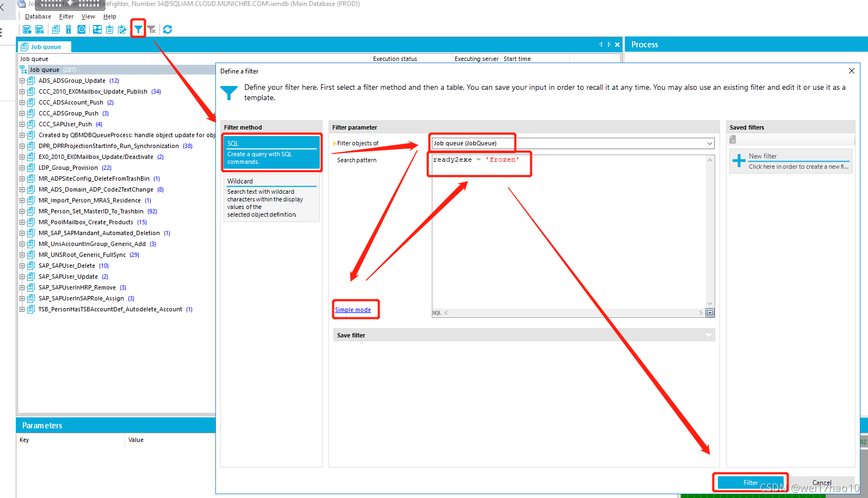Open the Filter menu

[x=66, y=16]
